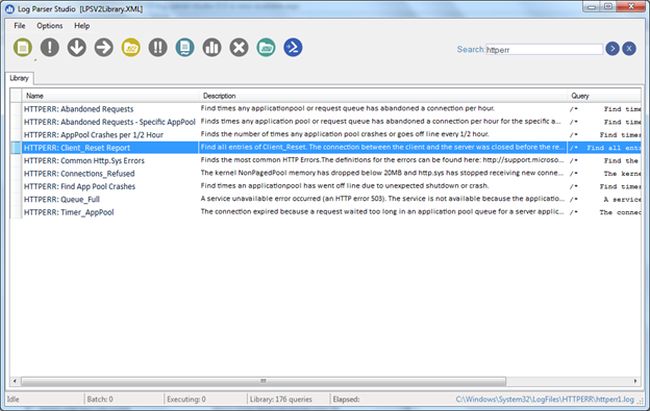Click the green folder library icon

(x=266, y=47)
